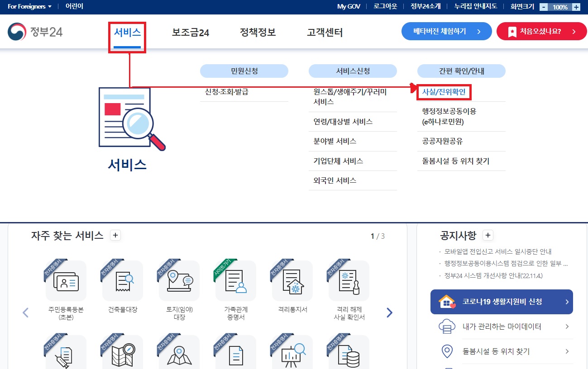This screenshot has height=369, width=588.
Task: Expand 공지사항 with the plus button
Action: (488, 235)
